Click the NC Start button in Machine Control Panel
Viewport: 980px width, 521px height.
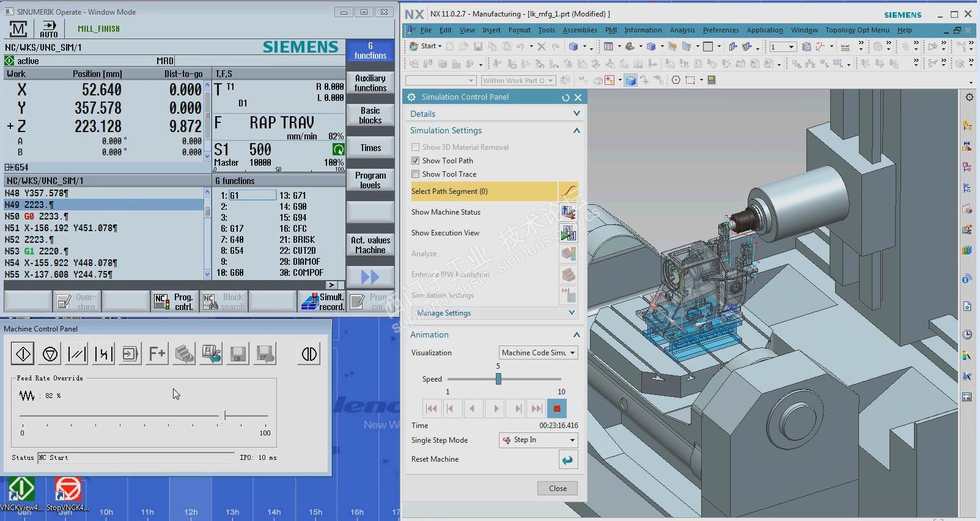click(x=23, y=354)
